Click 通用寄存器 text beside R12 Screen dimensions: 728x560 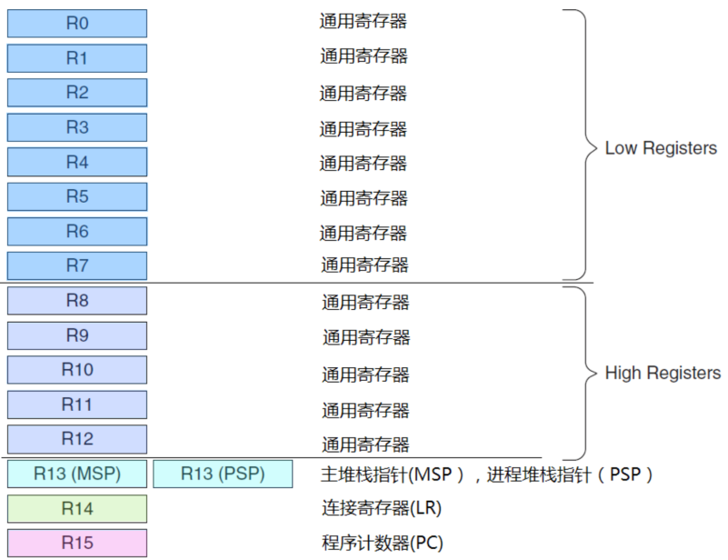pos(365,445)
